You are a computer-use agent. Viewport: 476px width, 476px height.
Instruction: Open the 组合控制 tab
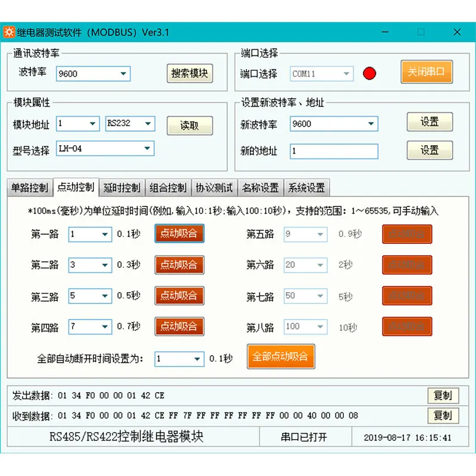(168, 188)
